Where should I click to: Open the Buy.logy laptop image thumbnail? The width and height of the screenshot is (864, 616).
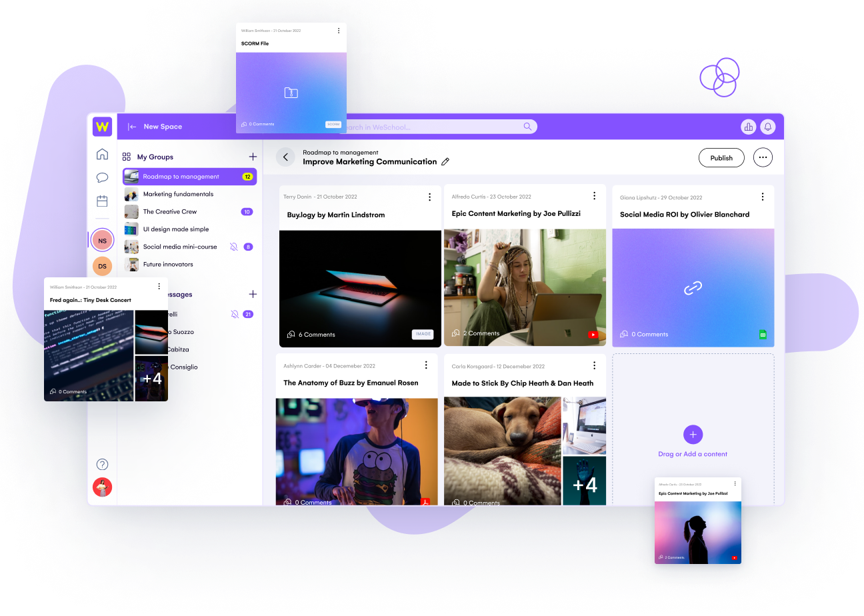(360, 289)
